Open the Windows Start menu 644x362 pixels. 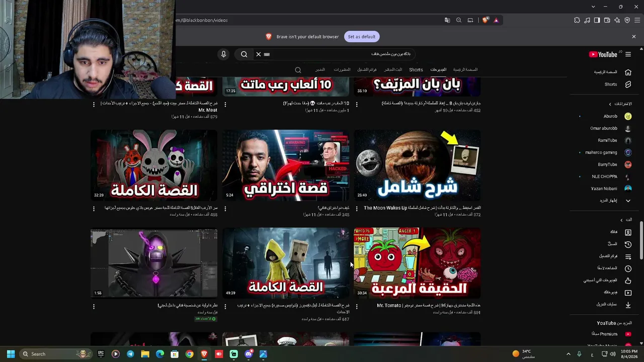pos(11,354)
